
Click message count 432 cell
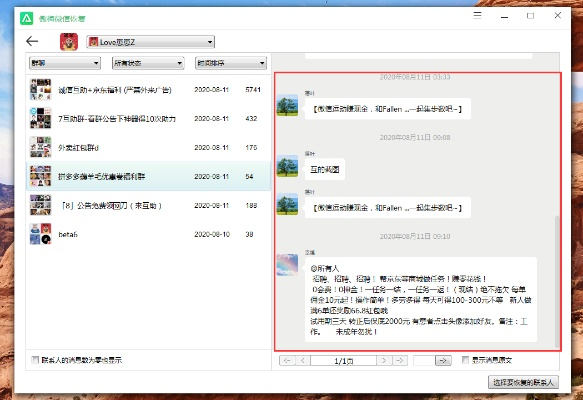(251, 119)
